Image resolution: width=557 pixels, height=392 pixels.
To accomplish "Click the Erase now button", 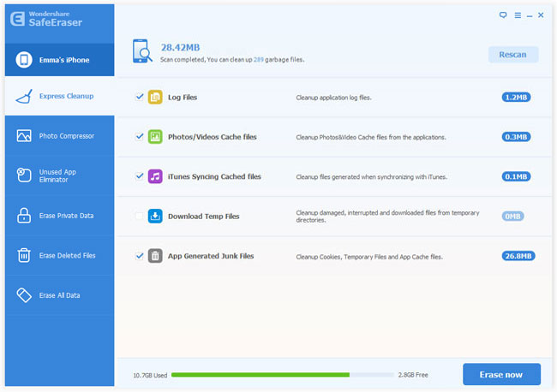I will point(501,374).
